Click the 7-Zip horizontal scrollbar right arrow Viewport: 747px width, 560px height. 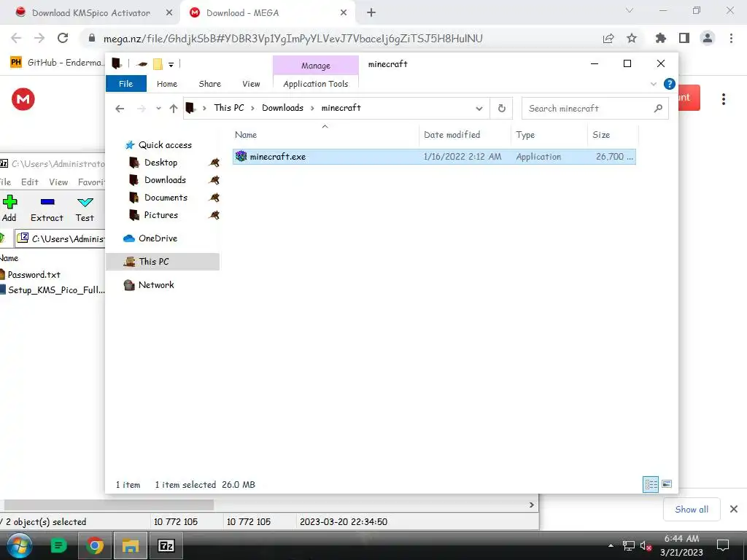(x=532, y=505)
